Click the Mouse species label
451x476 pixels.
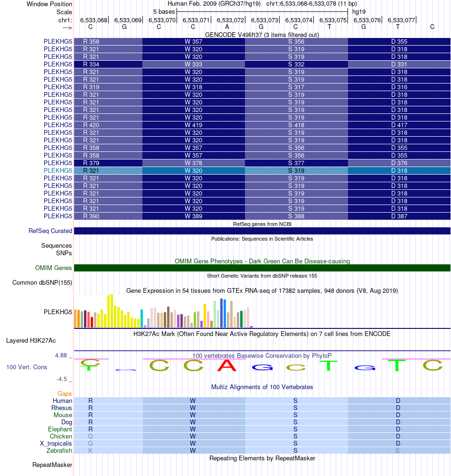63,415
